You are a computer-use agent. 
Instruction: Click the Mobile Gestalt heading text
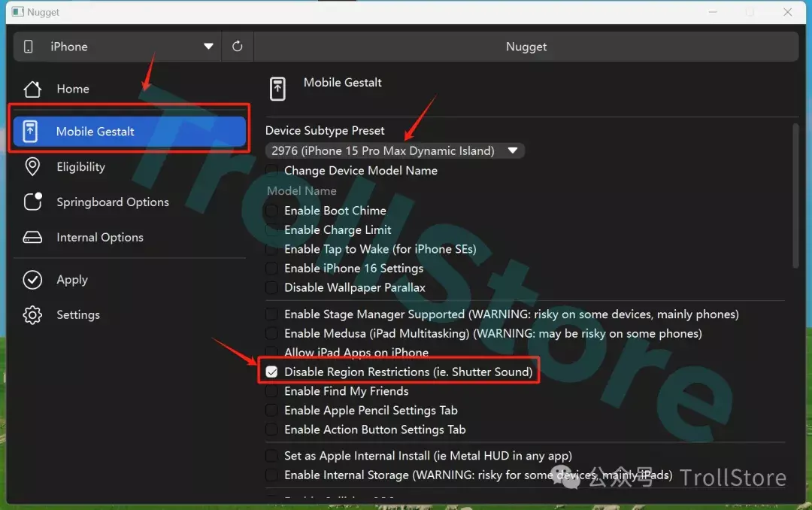[342, 83]
